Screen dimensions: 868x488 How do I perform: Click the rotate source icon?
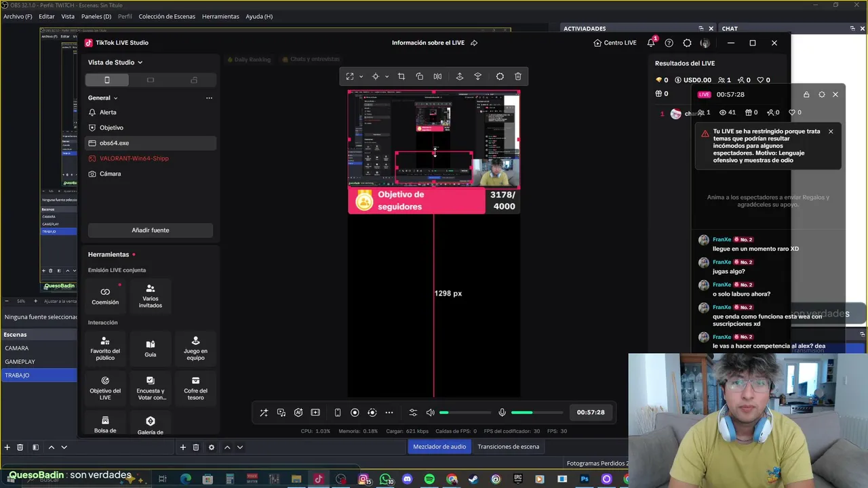[419, 77]
